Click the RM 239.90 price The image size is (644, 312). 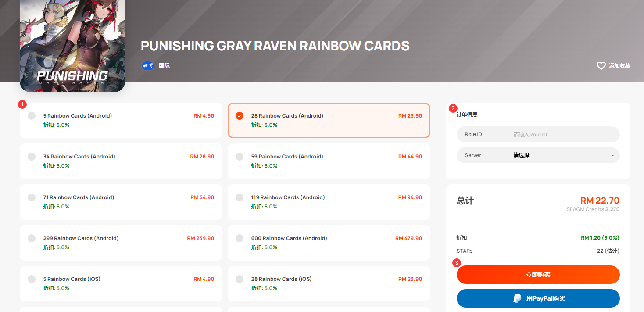(x=200, y=238)
